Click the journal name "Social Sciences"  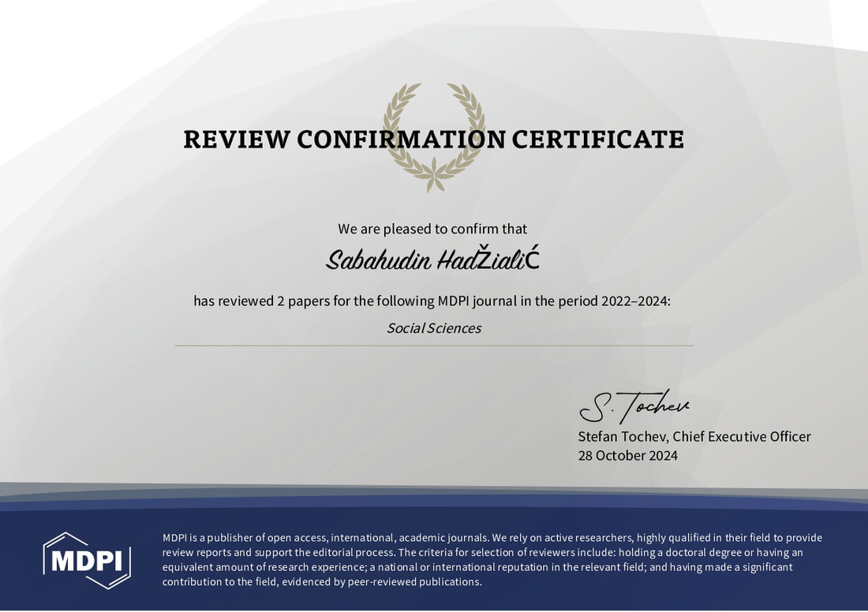[434, 328]
